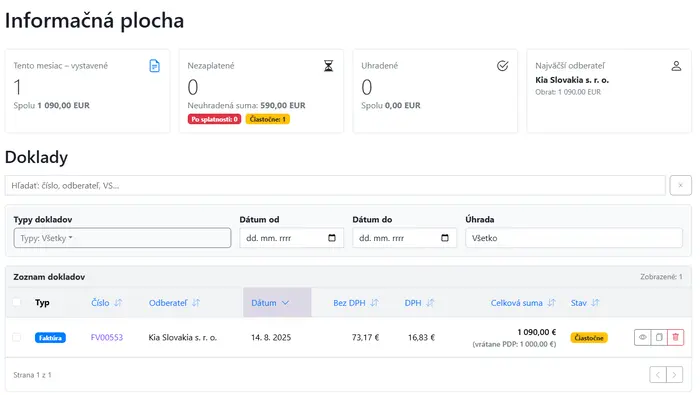Click the Faktúra type badge
Image resolution: width=700 pixels, height=395 pixels.
coord(50,338)
